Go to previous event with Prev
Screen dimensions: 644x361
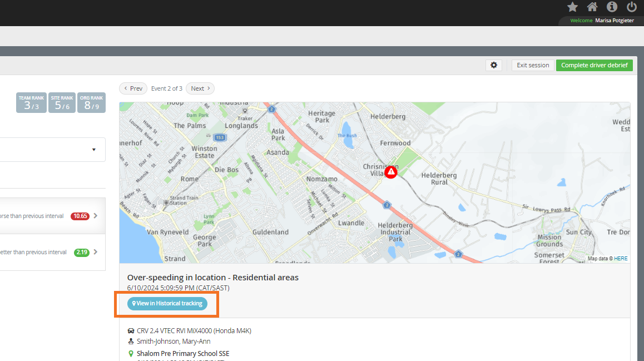pyautogui.click(x=133, y=88)
